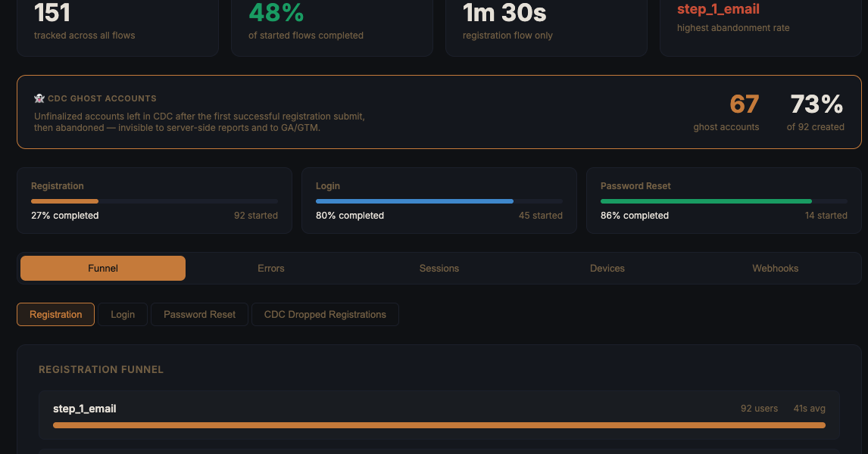Click the REGISTRATION FUNNEL heading

click(101, 369)
